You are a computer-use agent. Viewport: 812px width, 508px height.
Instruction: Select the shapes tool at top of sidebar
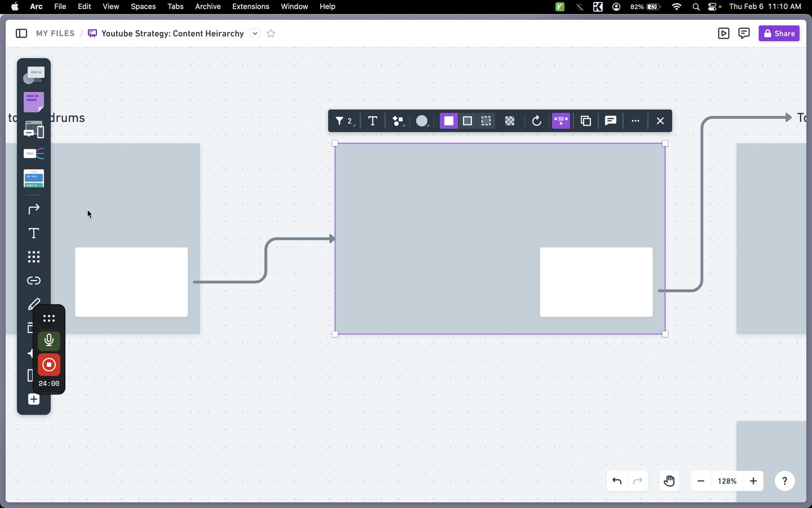click(x=33, y=75)
